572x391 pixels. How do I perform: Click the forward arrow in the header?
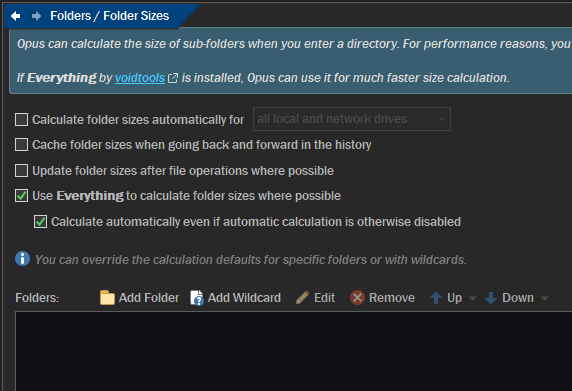click(x=36, y=16)
